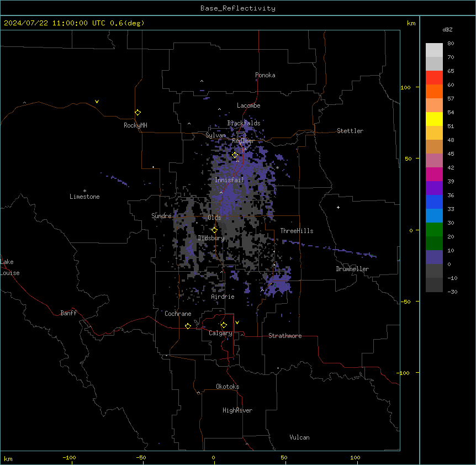This screenshot has width=476, height=465.
Task: Click the Lacombe city label
Action: pos(248,105)
